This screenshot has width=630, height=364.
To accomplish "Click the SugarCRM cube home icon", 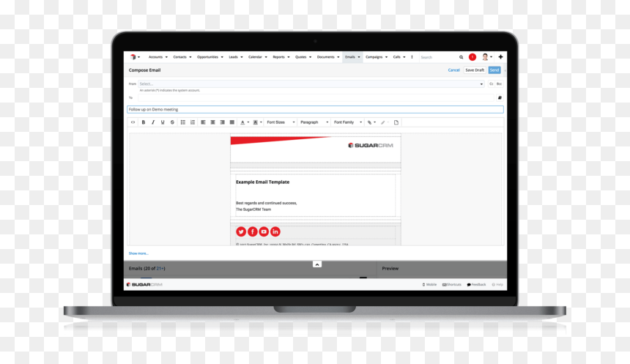I will pyautogui.click(x=133, y=57).
